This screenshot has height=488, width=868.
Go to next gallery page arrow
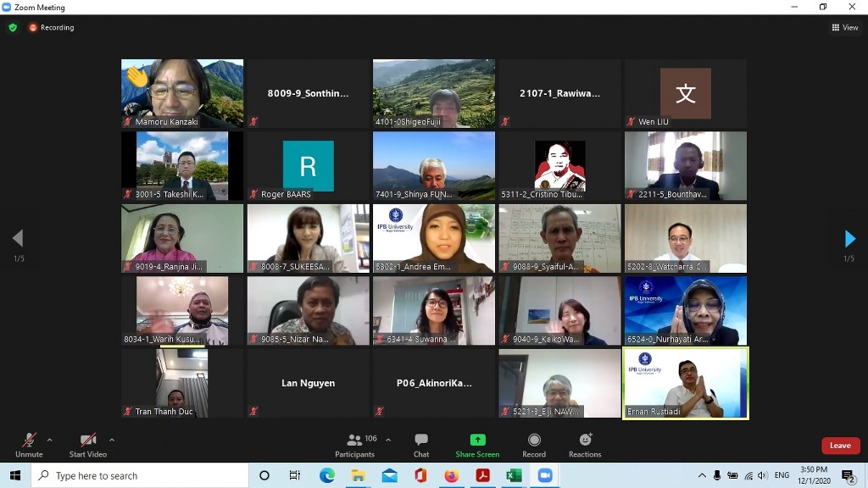[849, 239]
